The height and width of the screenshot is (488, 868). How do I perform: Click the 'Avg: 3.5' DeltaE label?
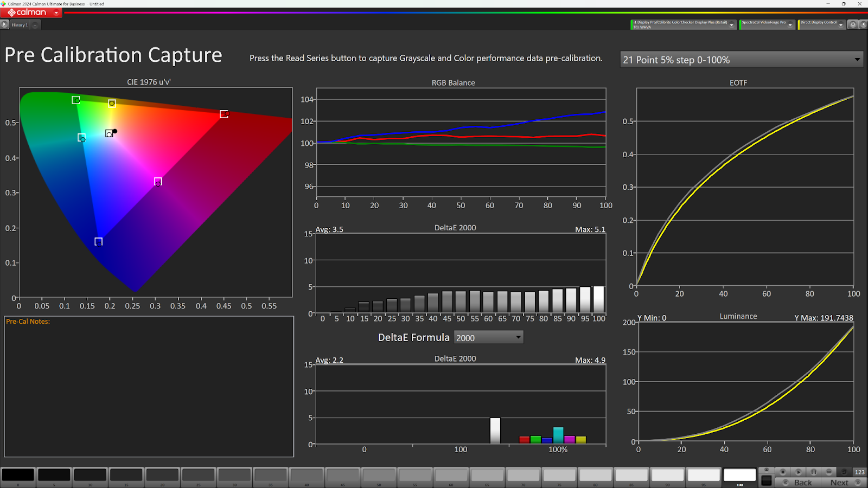click(x=329, y=229)
